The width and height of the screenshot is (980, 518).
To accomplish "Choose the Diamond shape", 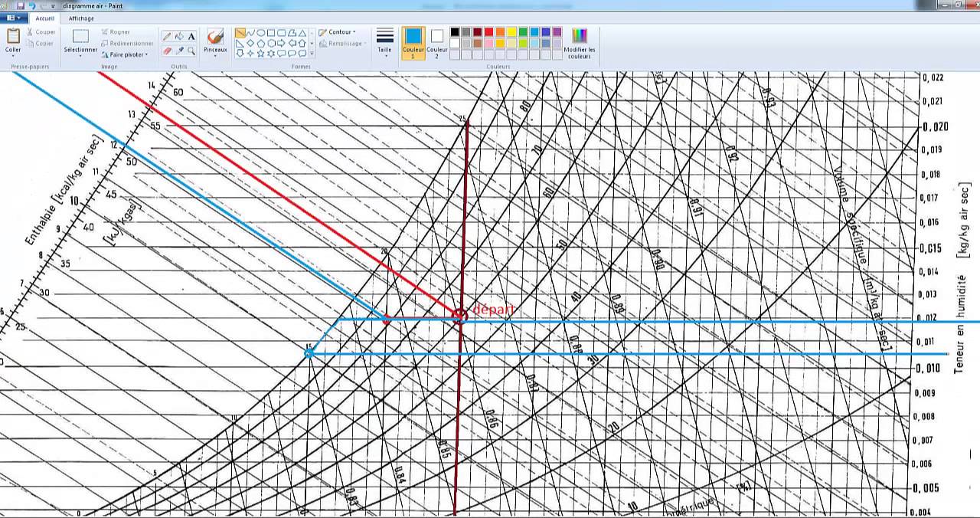I will 250,44.
